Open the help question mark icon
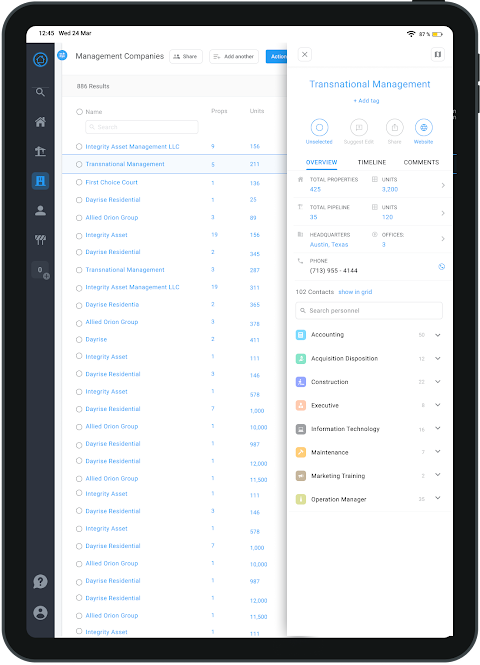This screenshot has height=665, width=480. pyautogui.click(x=40, y=581)
